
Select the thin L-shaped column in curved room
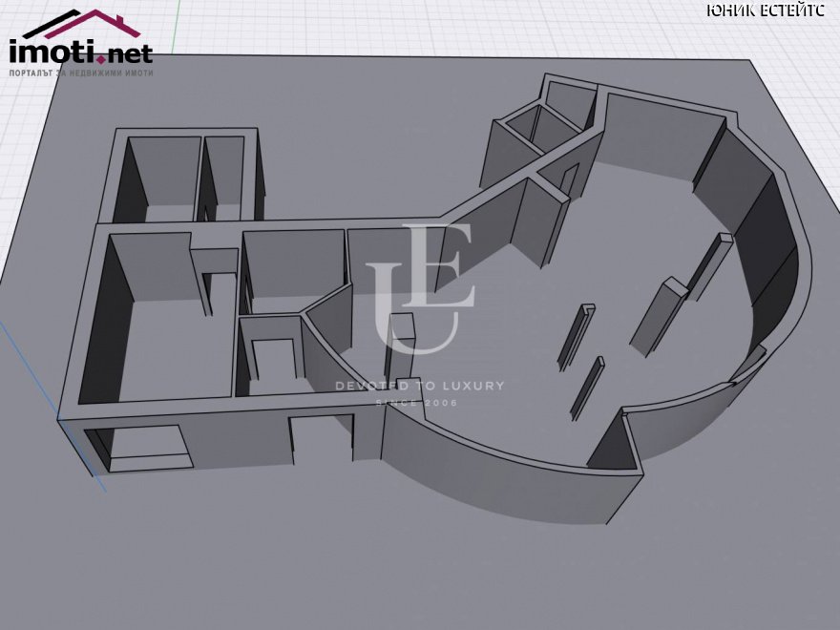tap(576, 338)
